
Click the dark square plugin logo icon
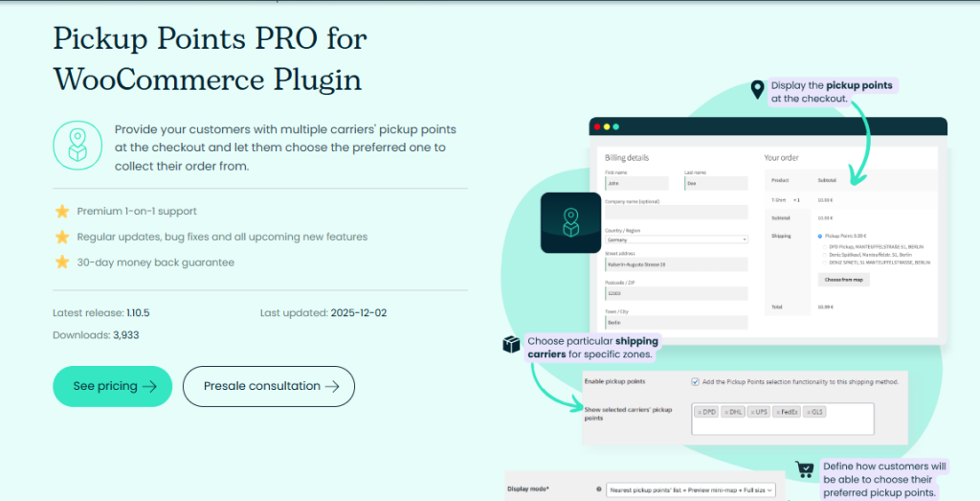[x=570, y=222]
